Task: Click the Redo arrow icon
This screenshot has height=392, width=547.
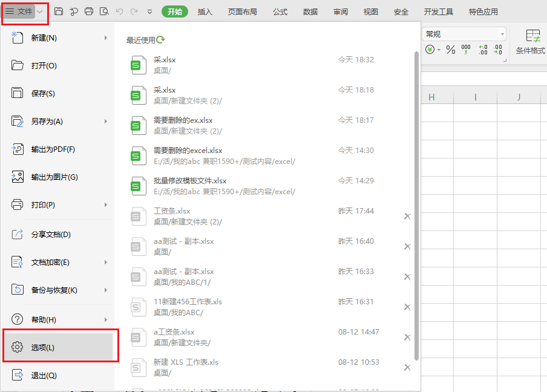Action: pos(134,11)
